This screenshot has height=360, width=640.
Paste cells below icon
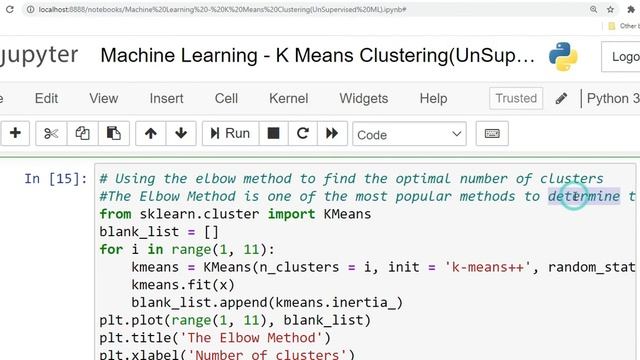113,133
